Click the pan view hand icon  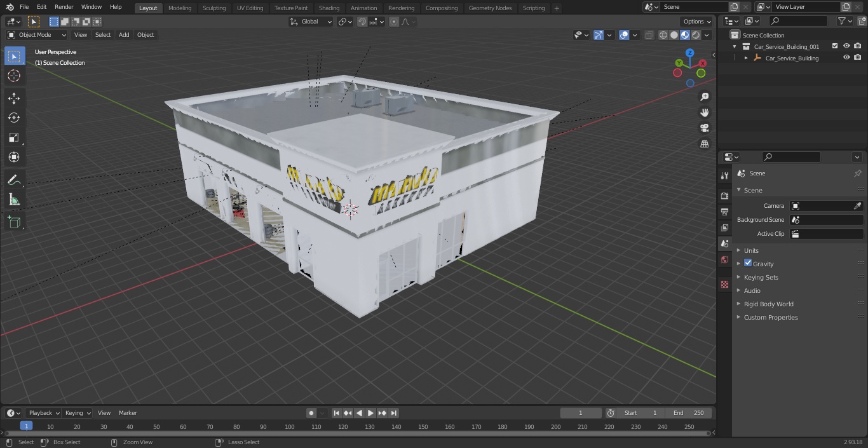pos(705,112)
